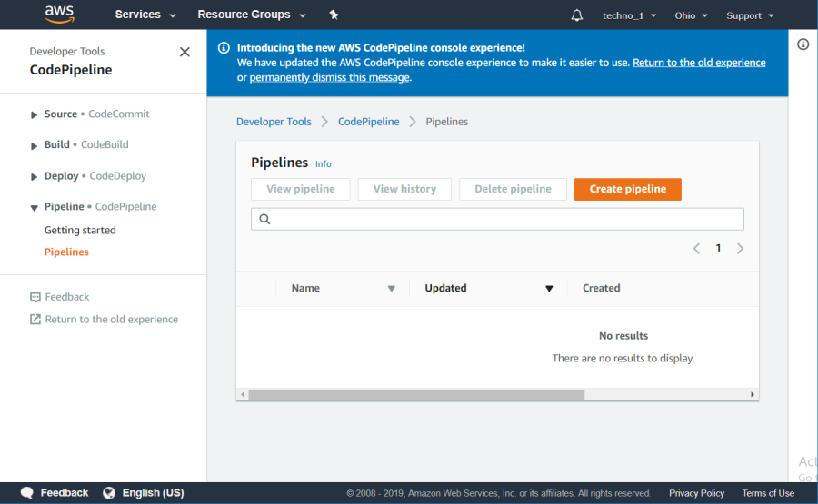The width and height of the screenshot is (818, 504).
Task: Click sidebar Feedback link
Action: (66, 297)
